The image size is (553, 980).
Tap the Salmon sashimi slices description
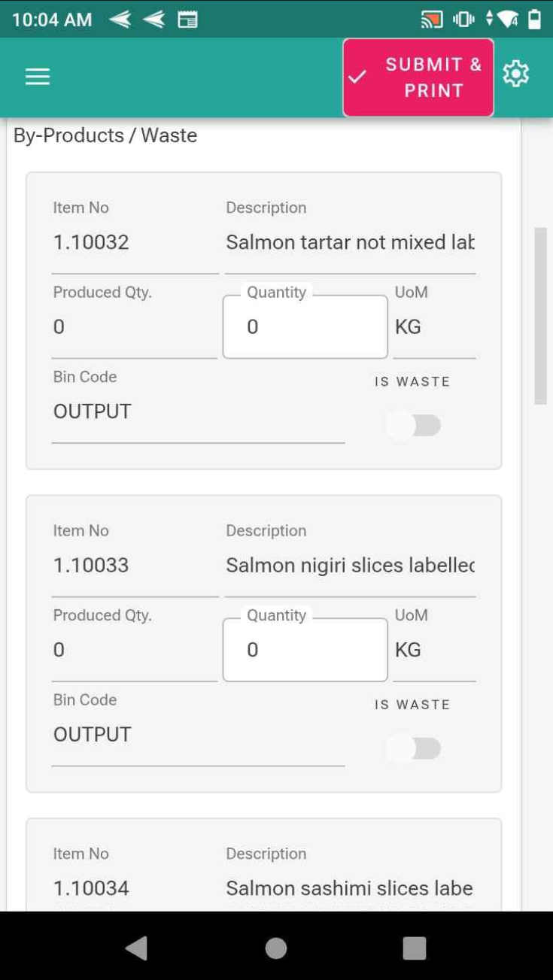coord(350,888)
